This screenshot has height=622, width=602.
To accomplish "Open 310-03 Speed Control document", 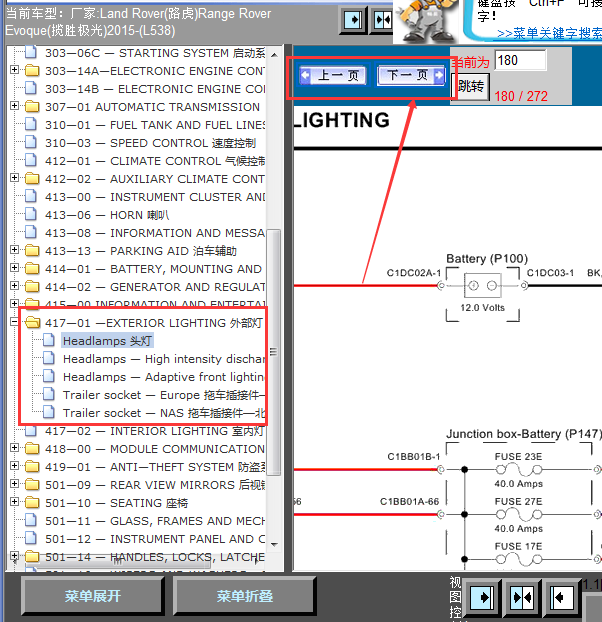I will tap(150, 143).
